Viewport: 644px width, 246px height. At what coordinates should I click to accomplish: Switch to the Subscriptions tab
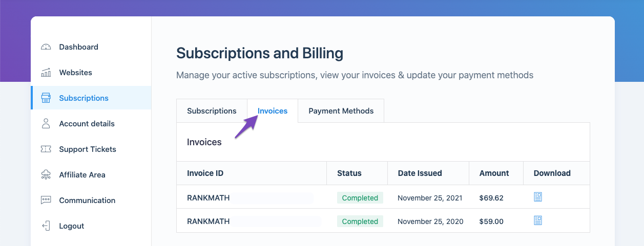coord(212,111)
